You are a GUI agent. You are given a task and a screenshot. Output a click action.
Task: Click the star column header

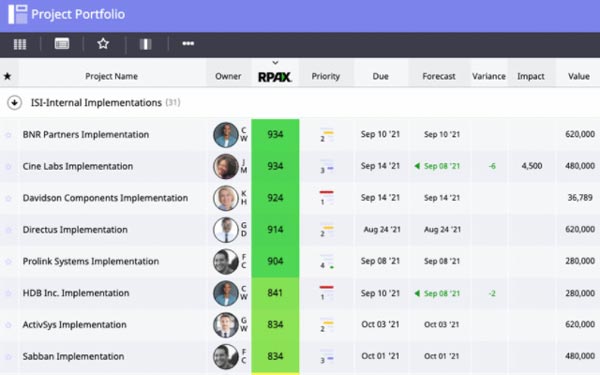pyautogui.click(x=7, y=76)
